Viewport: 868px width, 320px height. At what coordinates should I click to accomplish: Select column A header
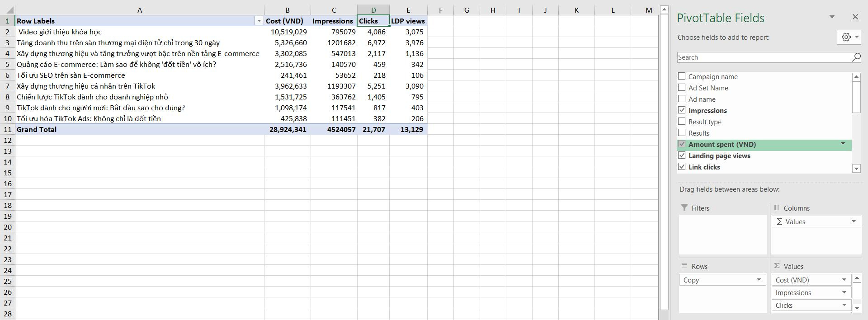140,10
